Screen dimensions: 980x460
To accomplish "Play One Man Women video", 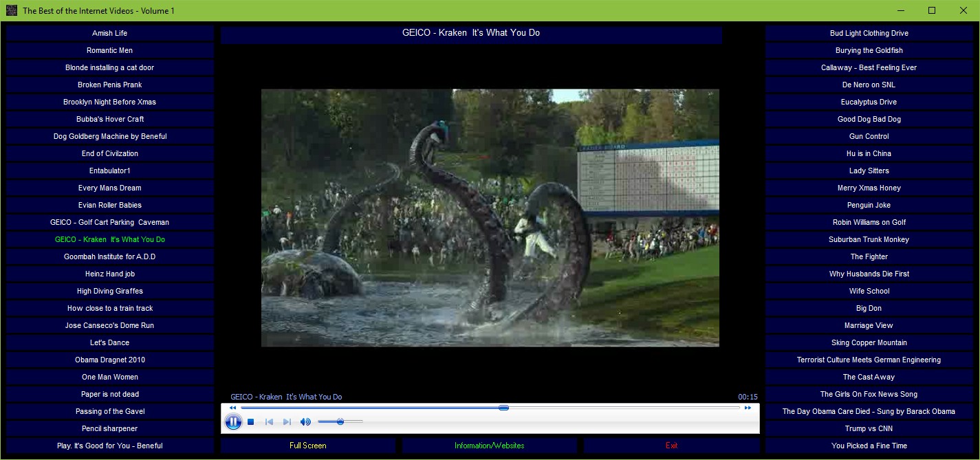I will pos(110,377).
